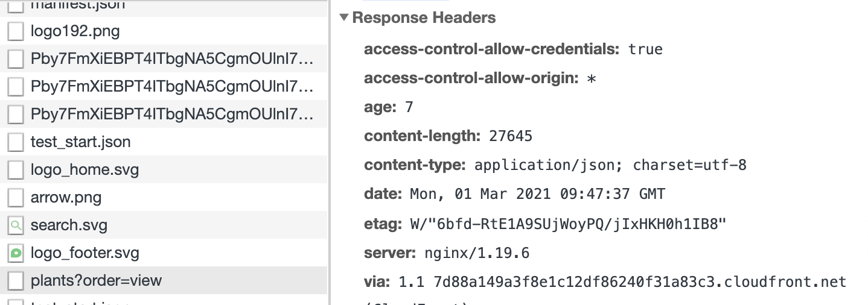Open the logo_footer.svg request name
Viewport: 868px width, 305px height.
[85, 253]
